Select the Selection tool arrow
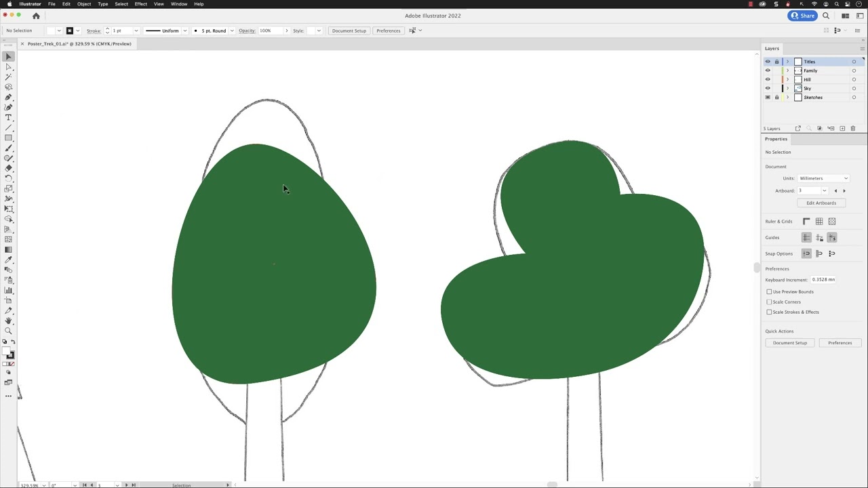Viewport: 868px width, 488px height. point(9,57)
